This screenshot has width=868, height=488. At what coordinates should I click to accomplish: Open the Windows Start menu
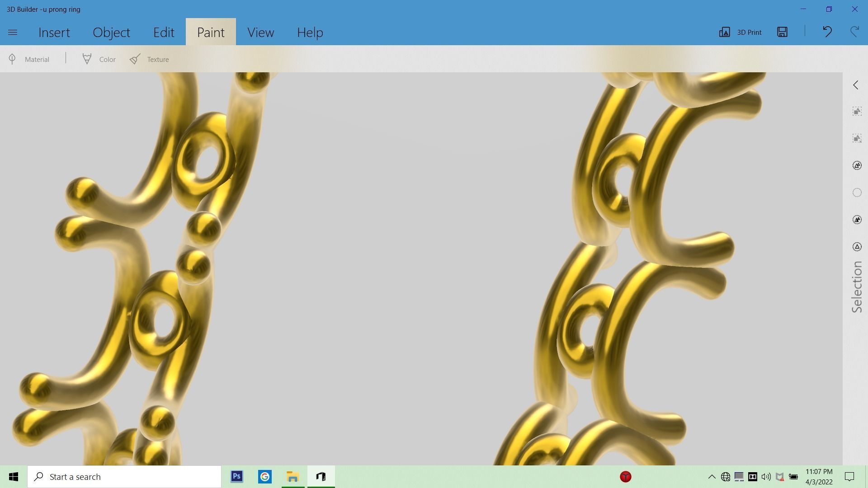pyautogui.click(x=14, y=477)
